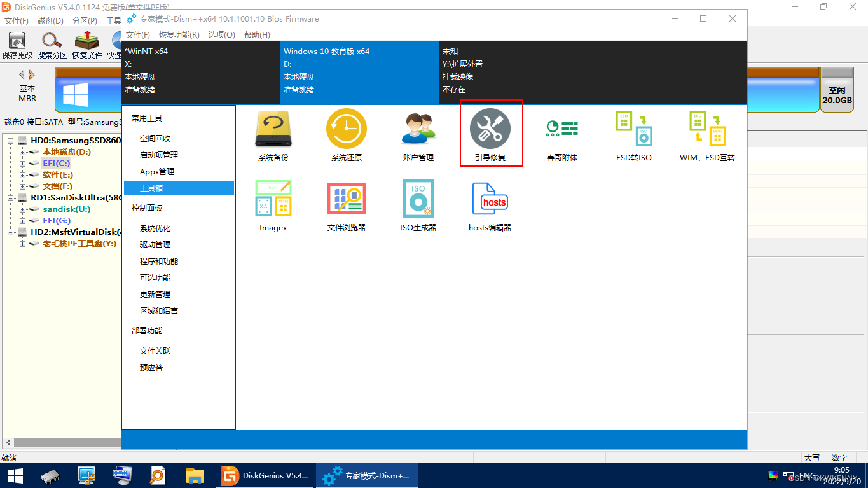Select 工具箱 in the sidebar
The height and width of the screenshot is (488, 868).
pyautogui.click(x=179, y=188)
